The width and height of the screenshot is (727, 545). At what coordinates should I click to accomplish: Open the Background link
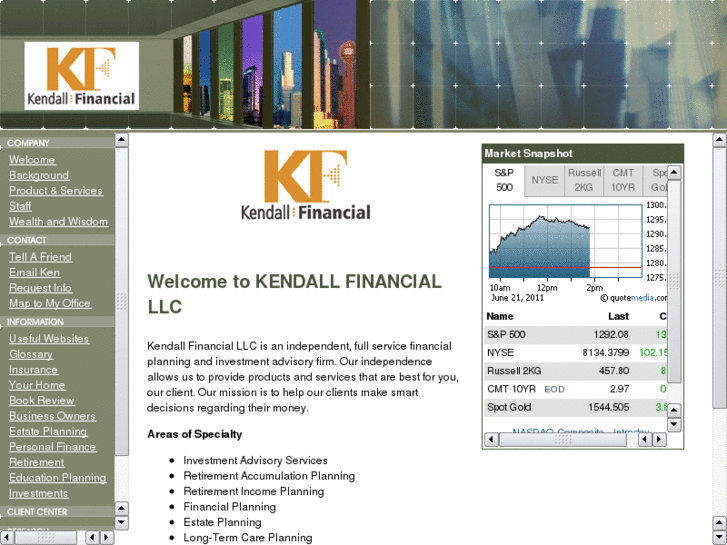point(39,175)
